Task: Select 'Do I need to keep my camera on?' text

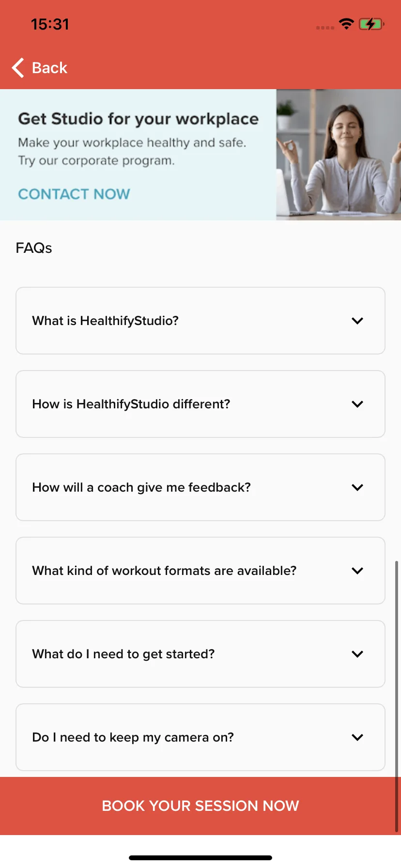Action: [133, 737]
